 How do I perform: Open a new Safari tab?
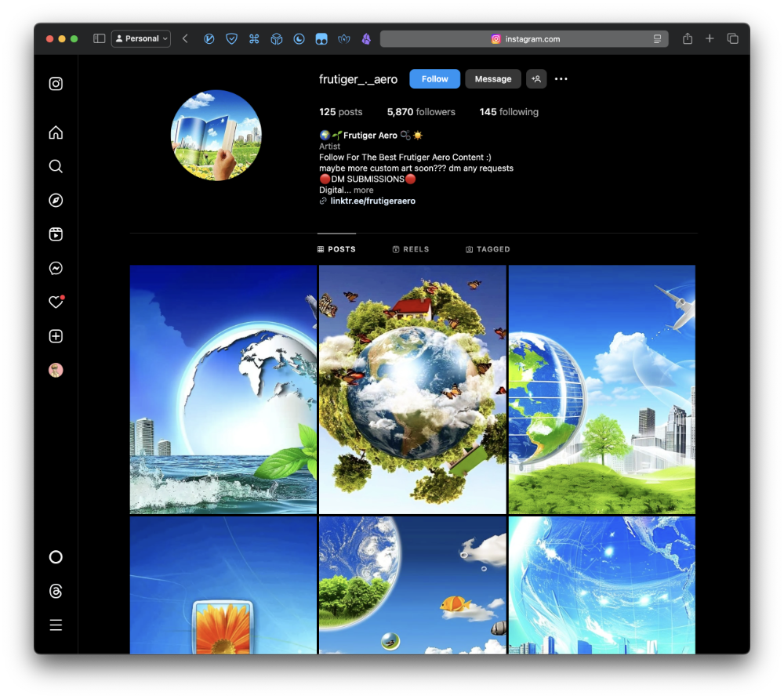[x=710, y=38]
